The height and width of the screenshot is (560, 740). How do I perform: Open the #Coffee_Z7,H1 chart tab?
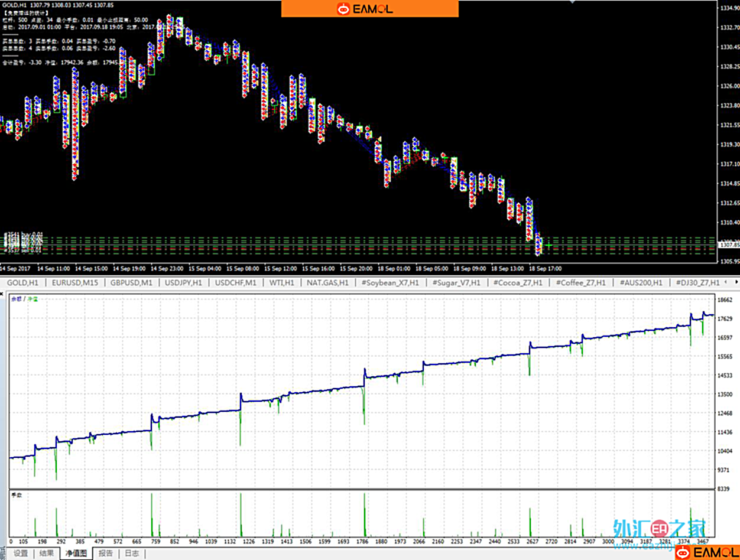580,283
